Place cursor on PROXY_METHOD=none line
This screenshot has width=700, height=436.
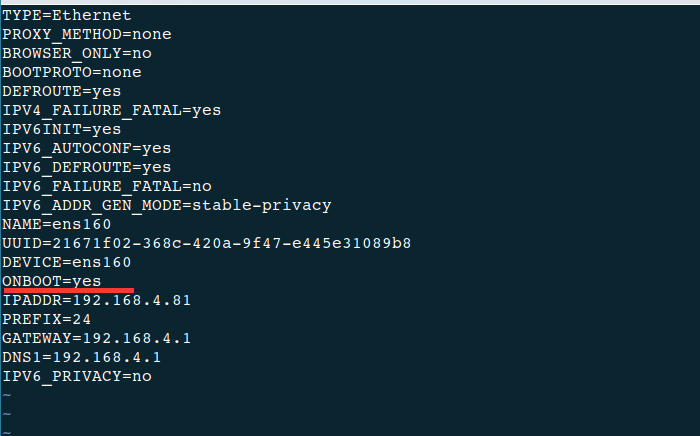87,34
